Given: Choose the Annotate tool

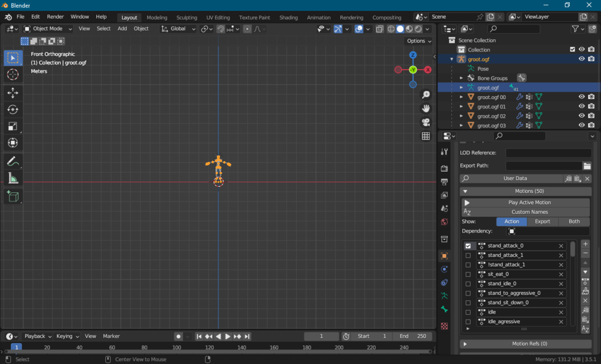Looking at the screenshot, I should (x=13, y=161).
